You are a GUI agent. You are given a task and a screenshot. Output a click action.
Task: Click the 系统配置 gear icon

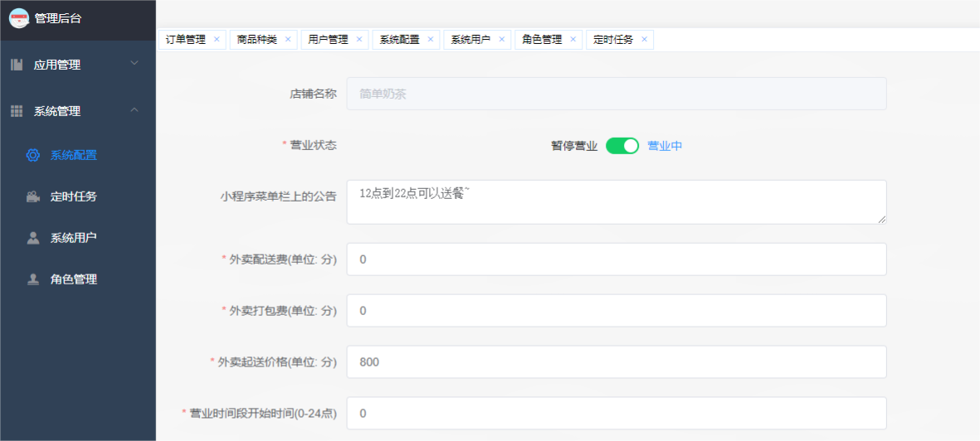pos(33,155)
